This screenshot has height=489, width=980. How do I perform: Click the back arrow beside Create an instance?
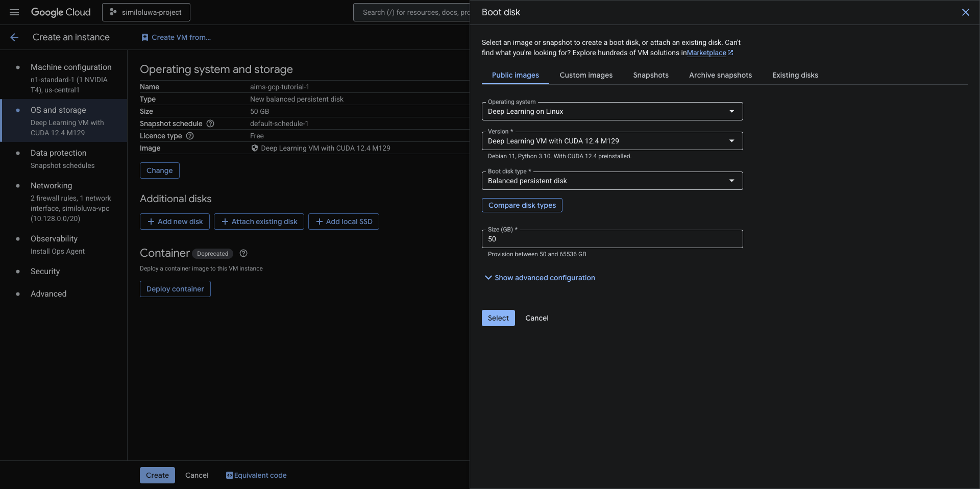pyautogui.click(x=14, y=37)
